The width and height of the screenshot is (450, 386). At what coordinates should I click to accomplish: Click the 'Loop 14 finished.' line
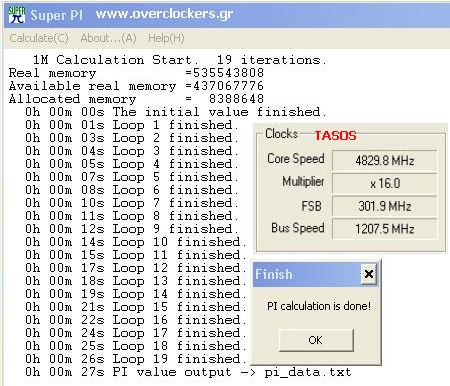tap(136, 294)
